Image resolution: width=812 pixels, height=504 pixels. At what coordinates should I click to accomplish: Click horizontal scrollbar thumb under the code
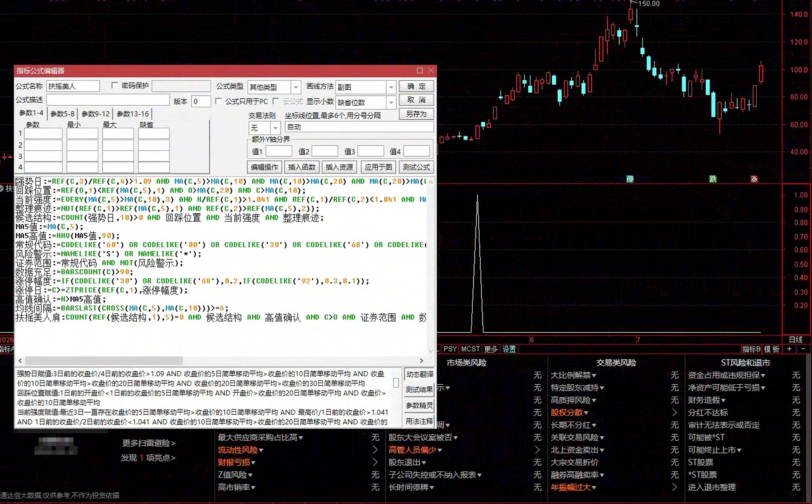click(104, 361)
